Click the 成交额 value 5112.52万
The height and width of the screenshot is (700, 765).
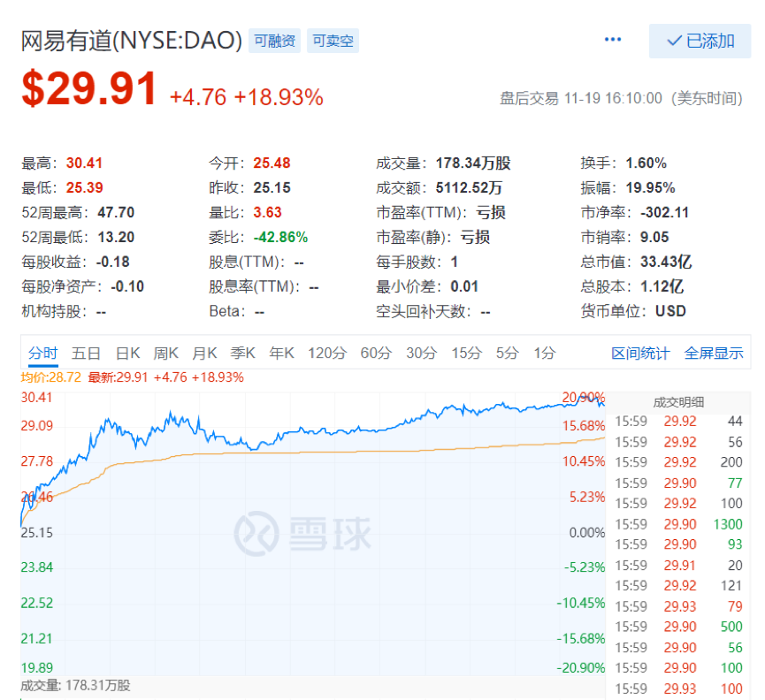[469, 187]
